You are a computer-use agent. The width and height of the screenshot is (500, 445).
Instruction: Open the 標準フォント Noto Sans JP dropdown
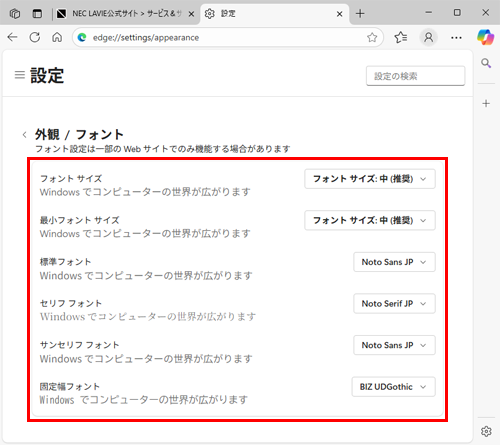(x=394, y=262)
